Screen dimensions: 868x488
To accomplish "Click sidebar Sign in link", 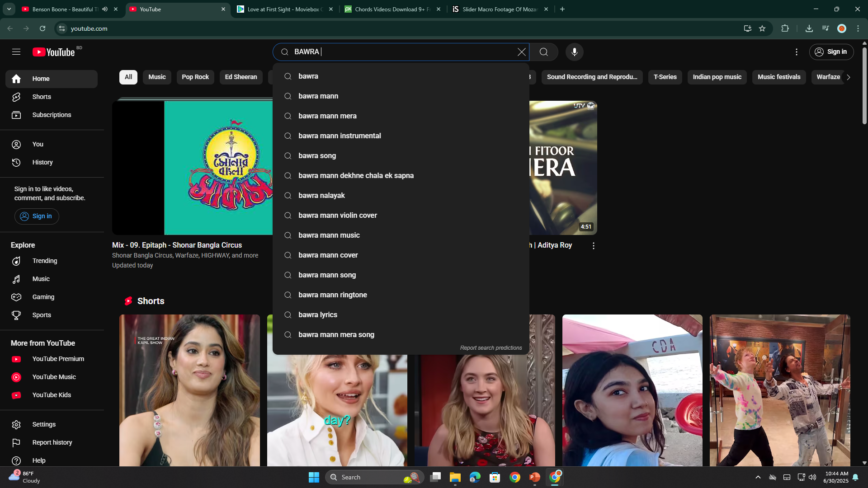I will coord(37,216).
